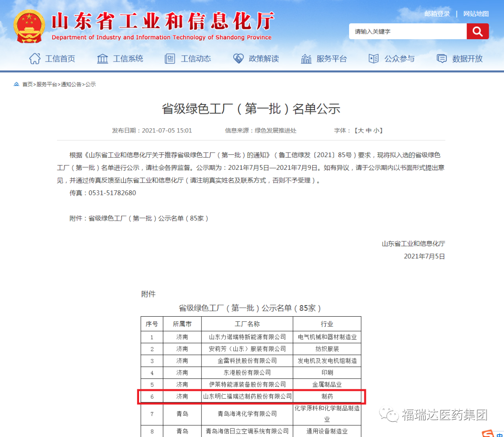504x437 pixels.
Task: Click the date 2021年7月5日 under signature
Action: [x=424, y=256]
